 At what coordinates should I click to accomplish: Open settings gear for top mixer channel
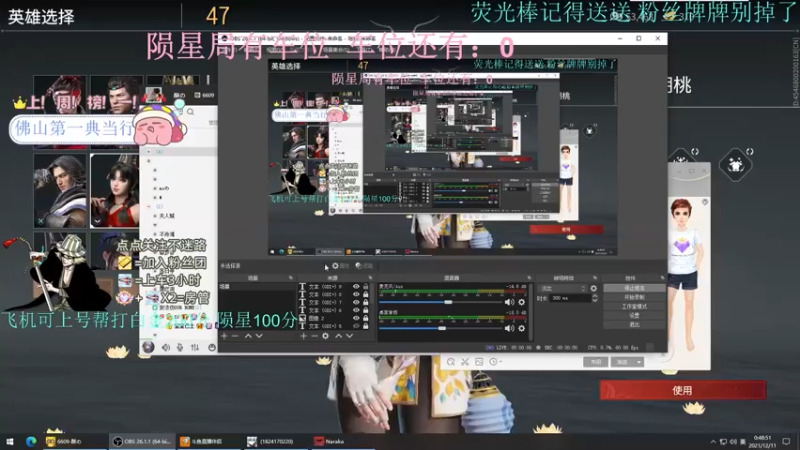click(521, 302)
